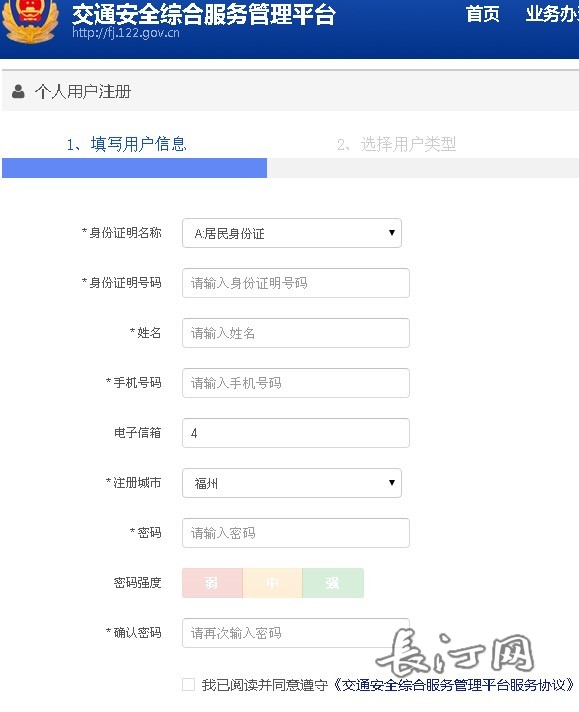Click the 弱 password strength swatch
579x712 pixels.
coord(212,583)
